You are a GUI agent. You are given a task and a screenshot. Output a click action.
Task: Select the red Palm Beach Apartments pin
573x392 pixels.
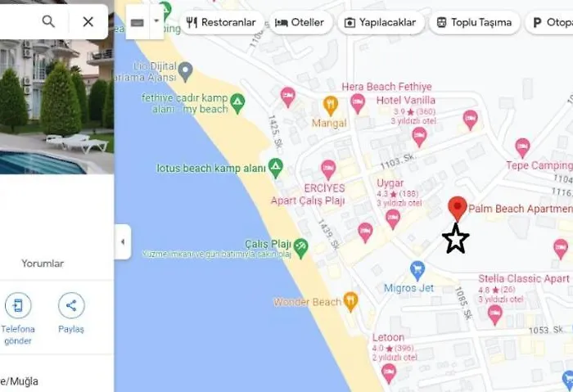click(x=457, y=208)
